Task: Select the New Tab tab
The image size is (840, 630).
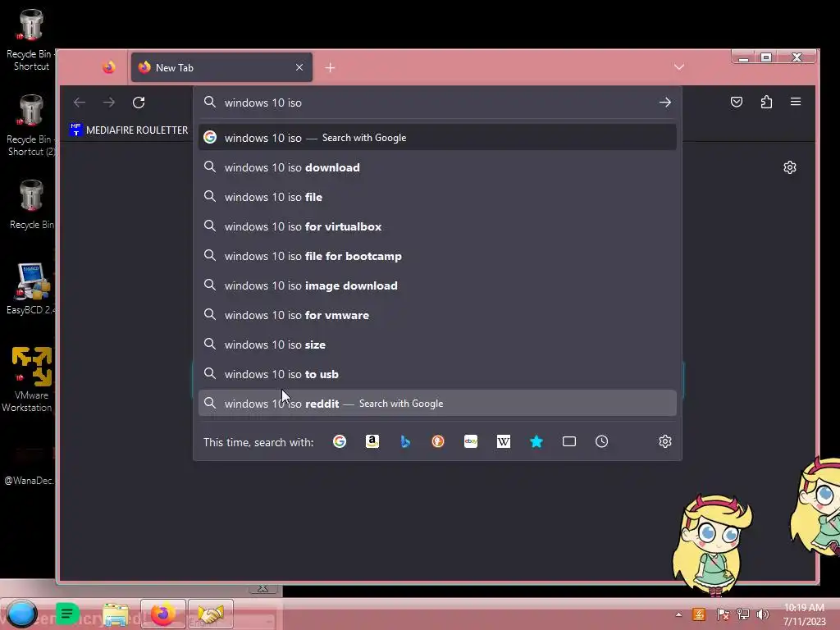Action: pos(221,67)
